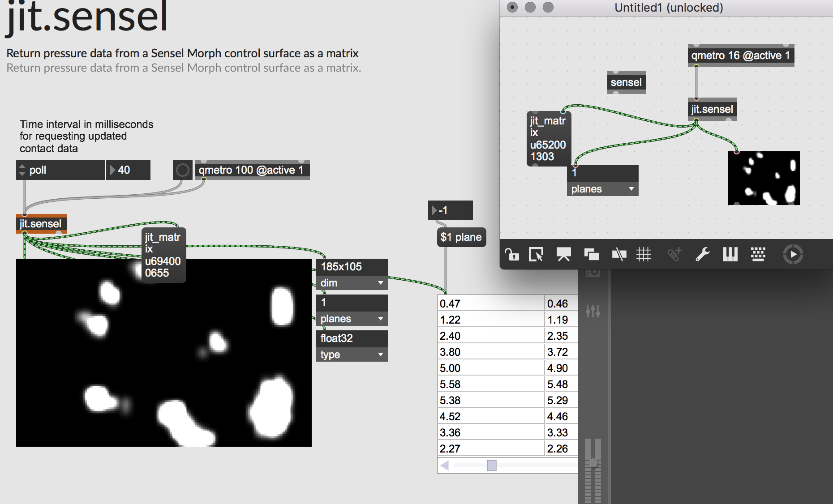Click the cellblock left scroll arrow
Image resolution: width=833 pixels, height=504 pixels.
(x=445, y=466)
